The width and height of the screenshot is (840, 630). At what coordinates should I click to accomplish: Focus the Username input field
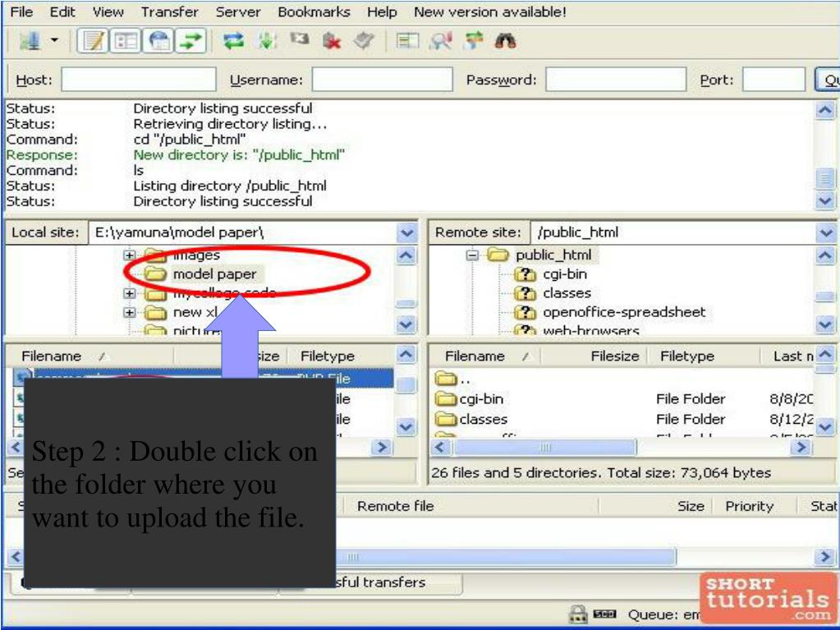pos(383,80)
